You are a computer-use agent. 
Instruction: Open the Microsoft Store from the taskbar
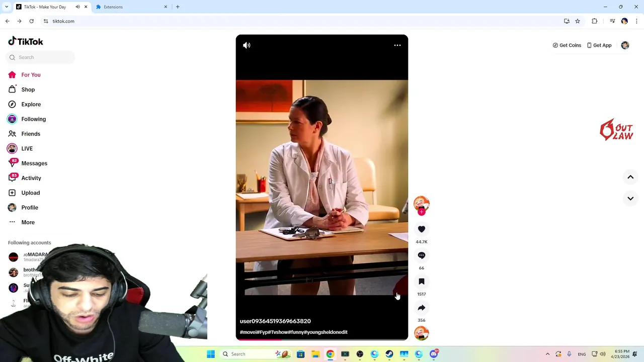point(300,354)
